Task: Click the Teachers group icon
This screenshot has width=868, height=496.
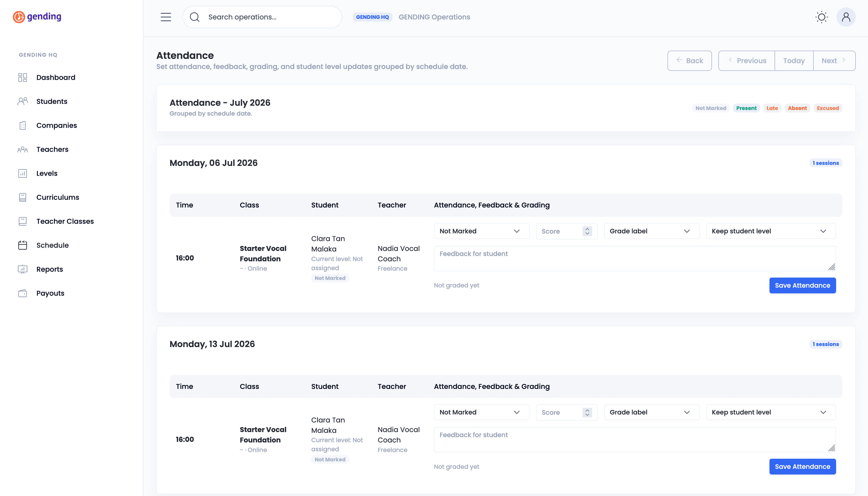Action: 22,149
